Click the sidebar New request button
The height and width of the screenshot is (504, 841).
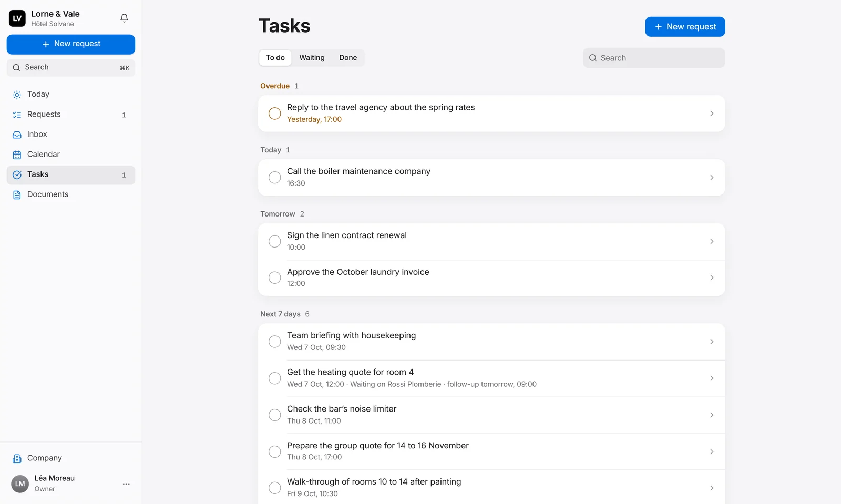[x=71, y=44]
